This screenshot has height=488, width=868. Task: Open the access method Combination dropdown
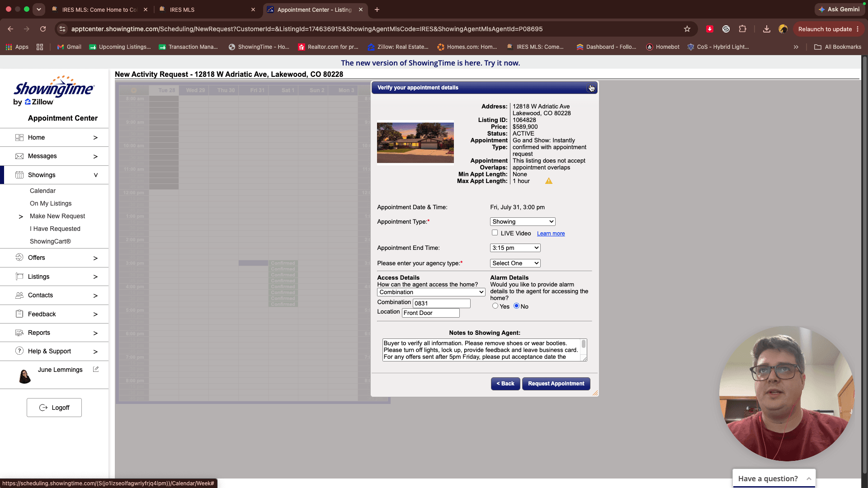431,292
